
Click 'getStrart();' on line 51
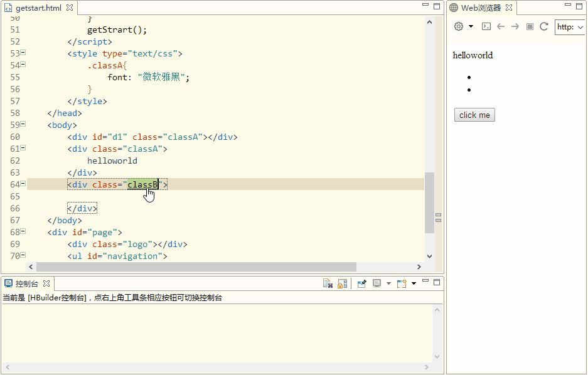point(117,29)
